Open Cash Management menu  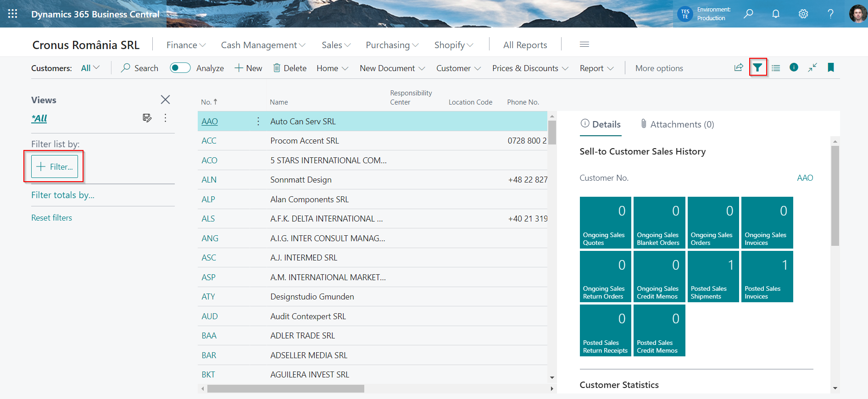(x=263, y=45)
